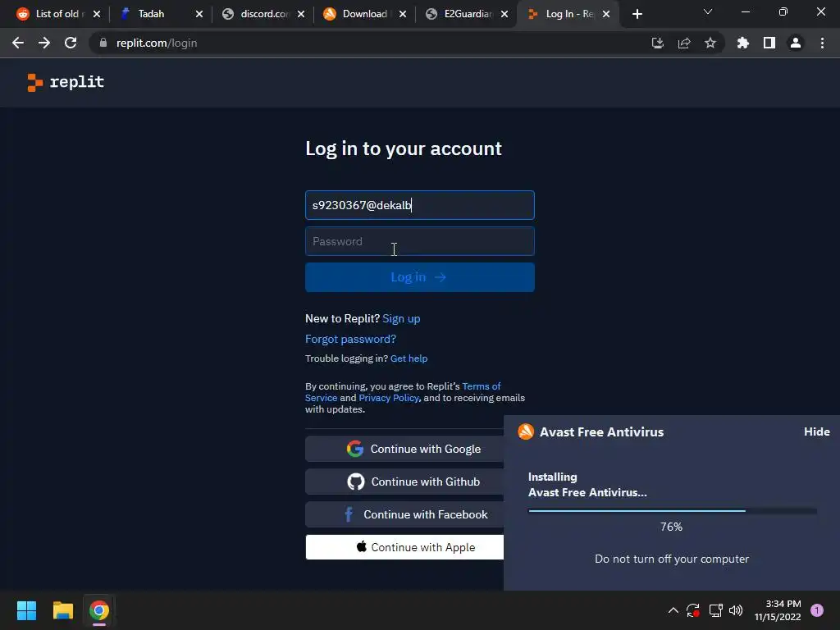Image resolution: width=840 pixels, height=630 pixels.
Task: Close the E2Guardian tab
Action: coord(504,15)
